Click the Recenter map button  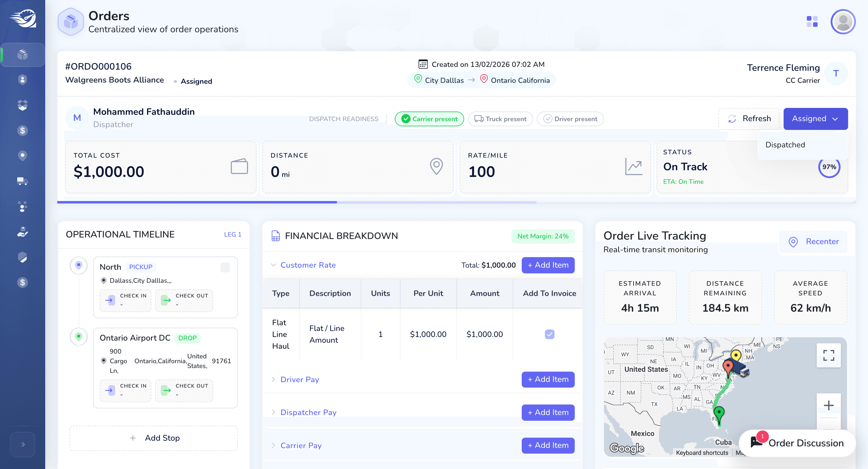point(813,241)
